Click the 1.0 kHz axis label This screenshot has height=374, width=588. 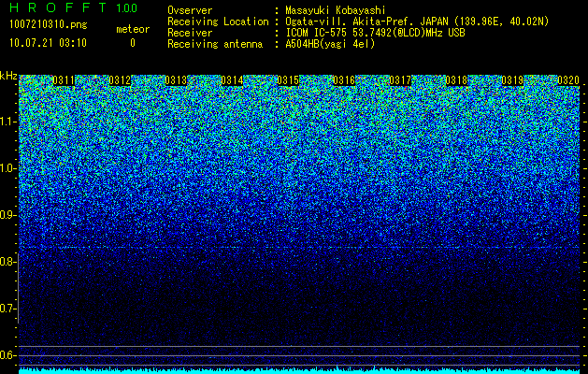pos(8,168)
